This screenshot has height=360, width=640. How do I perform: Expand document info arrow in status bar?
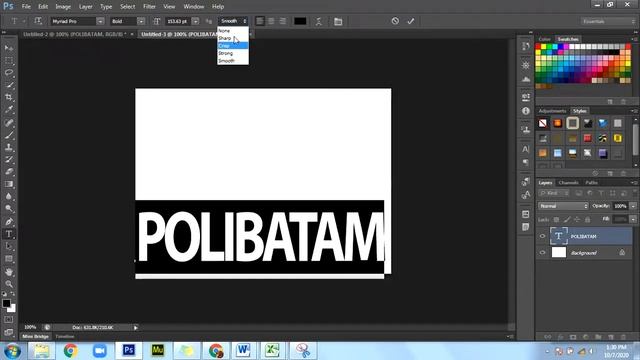(x=136, y=327)
